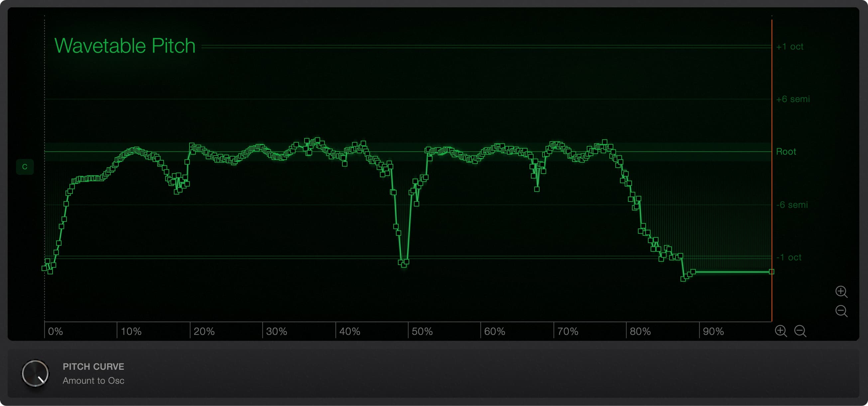Click the -1 oct axis label

pos(789,257)
